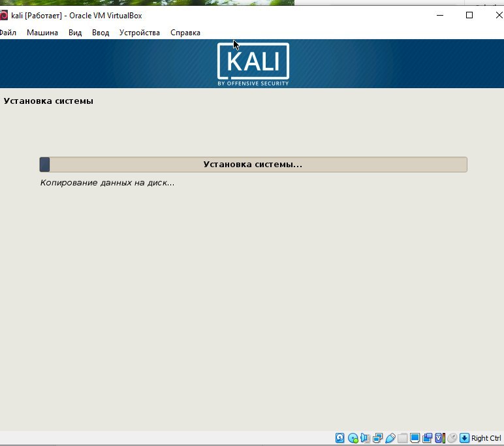Click the hard disk activity status icon
The width and height of the screenshot is (504, 446).
tap(339, 438)
